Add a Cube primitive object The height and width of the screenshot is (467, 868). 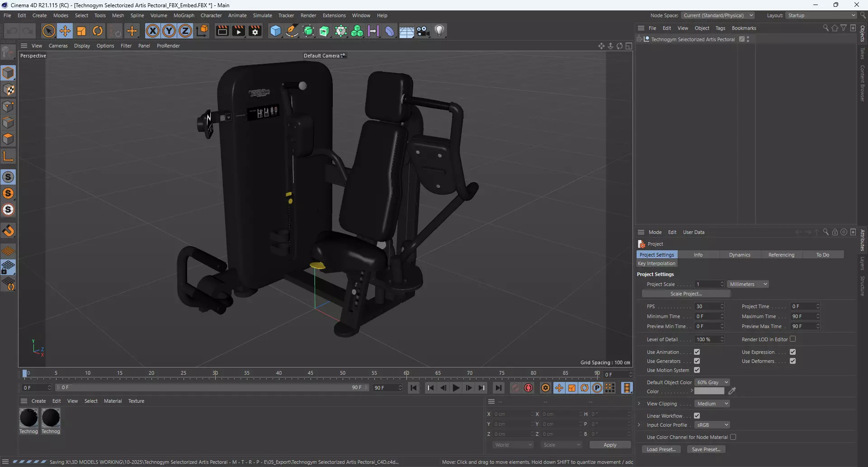coord(275,31)
